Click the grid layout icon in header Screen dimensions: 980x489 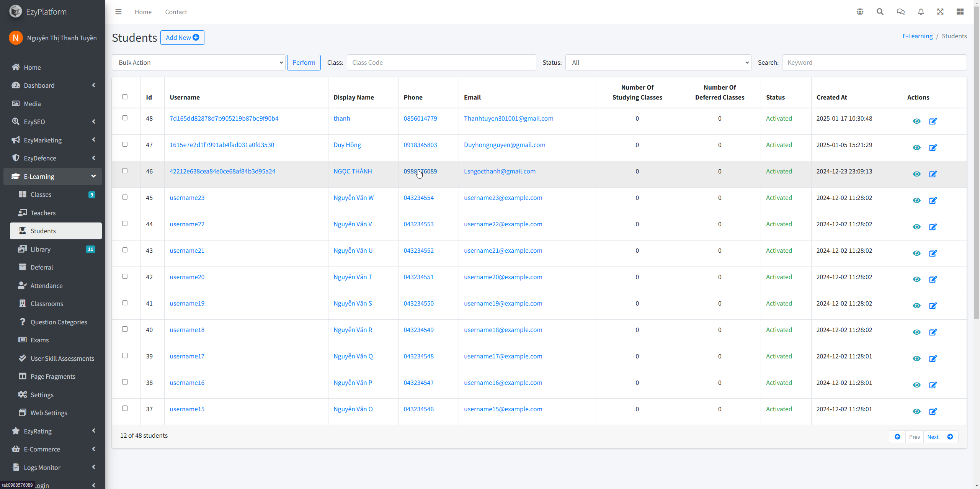(x=960, y=12)
